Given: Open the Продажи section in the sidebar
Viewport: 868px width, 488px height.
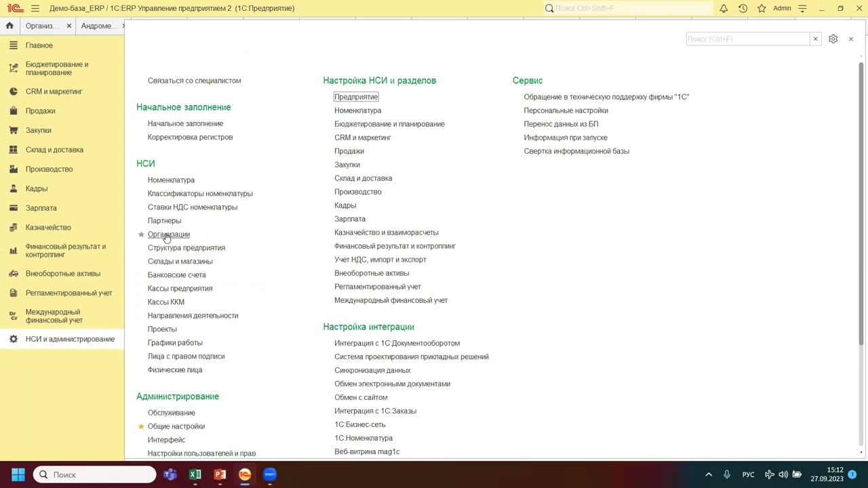Looking at the screenshot, I should click(40, 110).
